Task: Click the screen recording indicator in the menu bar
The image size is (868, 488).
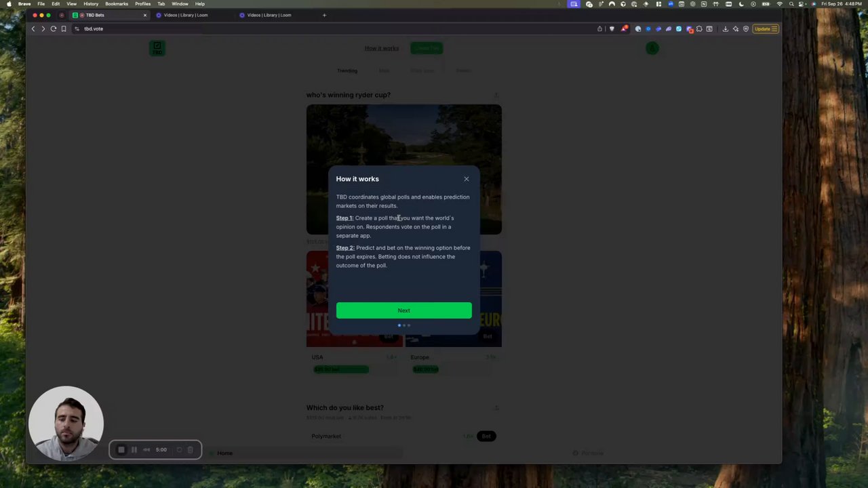Action: pyautogui.click(x=574, y=4)
